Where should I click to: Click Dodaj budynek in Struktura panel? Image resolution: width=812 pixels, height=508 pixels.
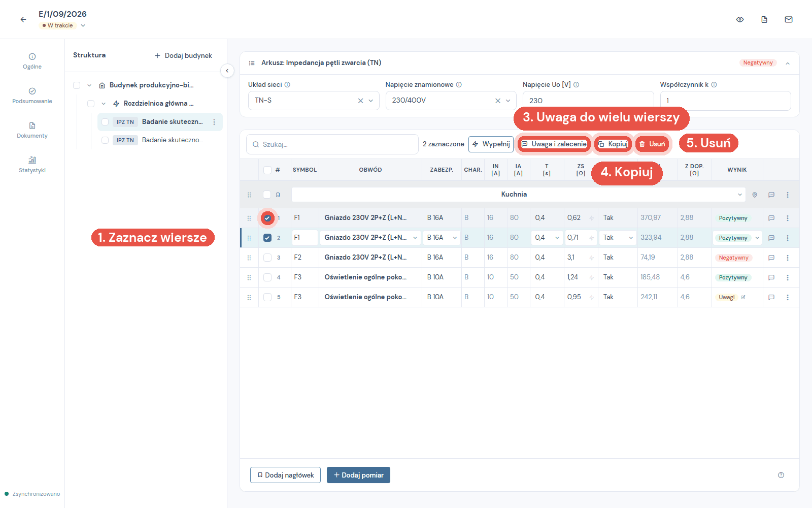tap(183, 55)
